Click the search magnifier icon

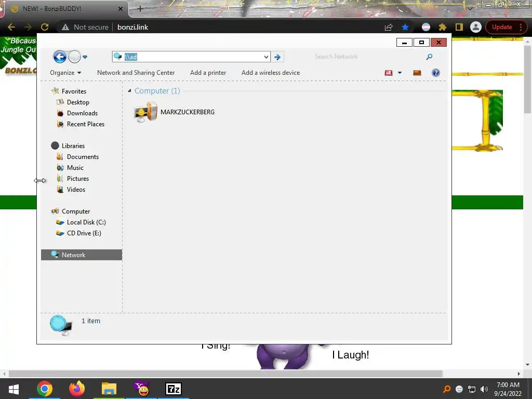tap(429, 57)
